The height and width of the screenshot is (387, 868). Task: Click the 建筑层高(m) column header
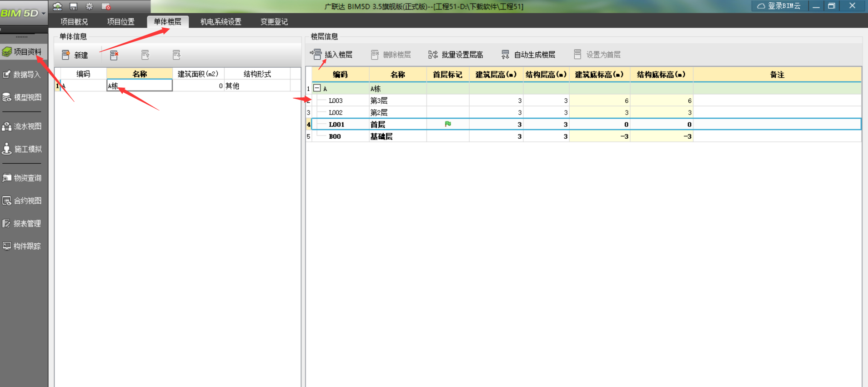496,75
